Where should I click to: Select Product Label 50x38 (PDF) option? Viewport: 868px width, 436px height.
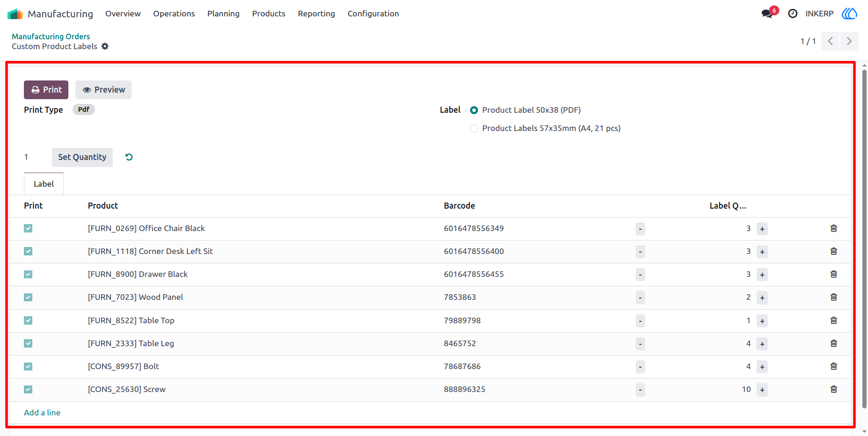(x=474, y=110)
